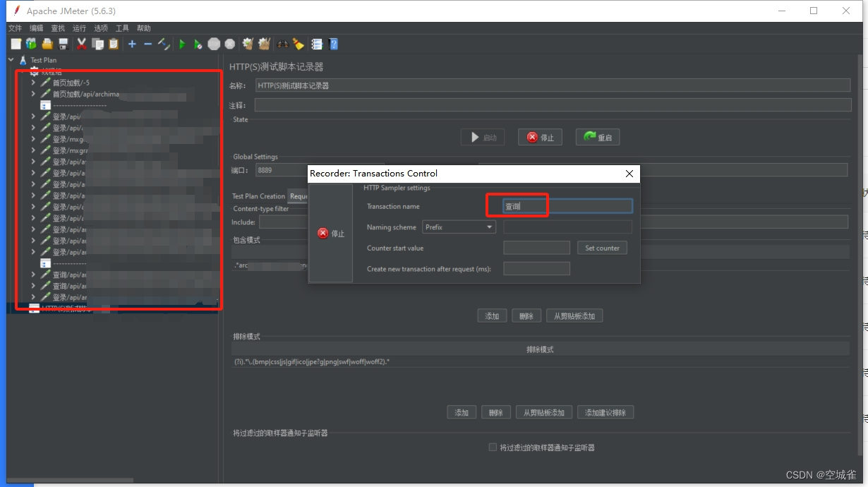Click the gray Stop octagon icon
Screen dimensions: 868x487
215,44
